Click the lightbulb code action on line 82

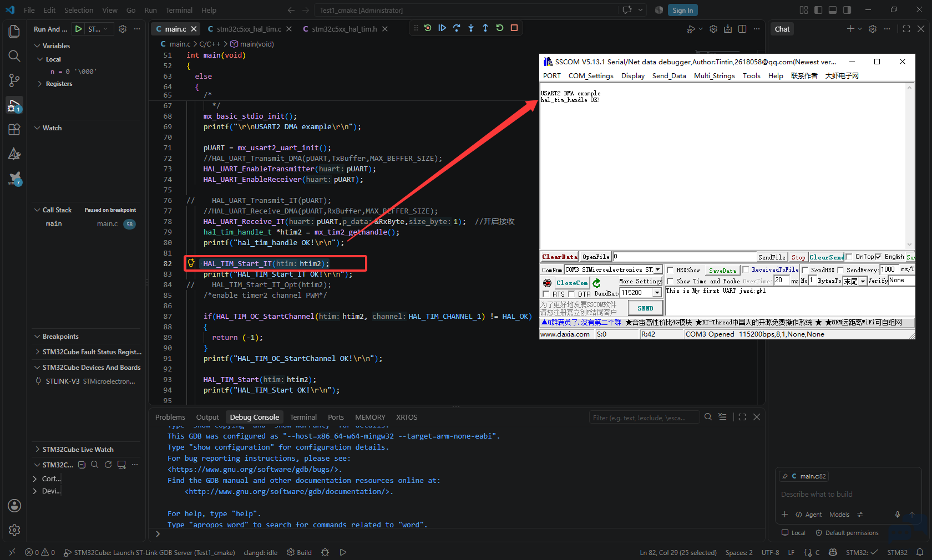(191, 263)
